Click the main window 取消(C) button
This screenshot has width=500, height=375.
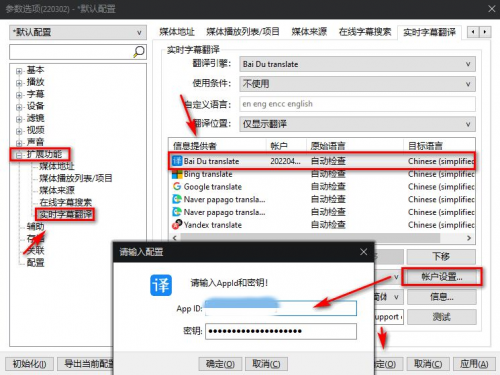[x=428, y=364]
